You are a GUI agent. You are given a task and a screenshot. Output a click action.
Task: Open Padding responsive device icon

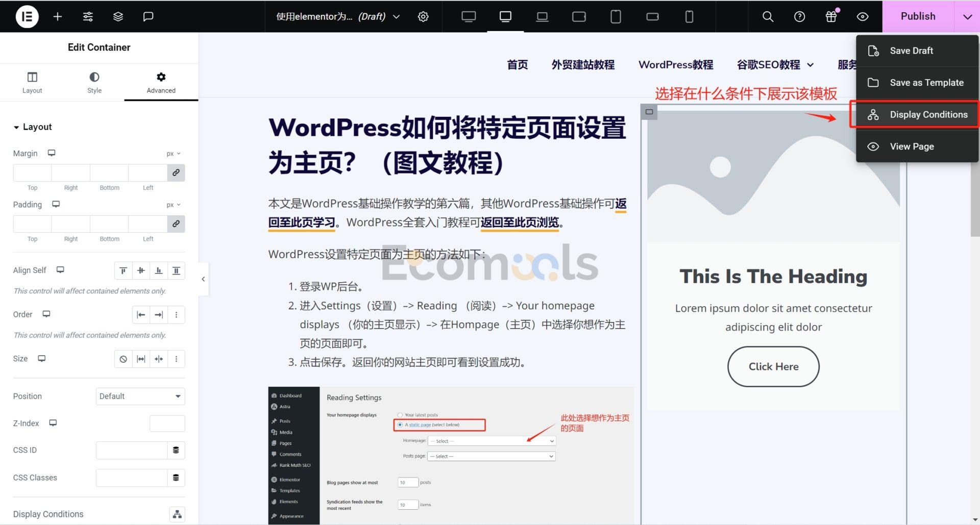pos(56,204)
